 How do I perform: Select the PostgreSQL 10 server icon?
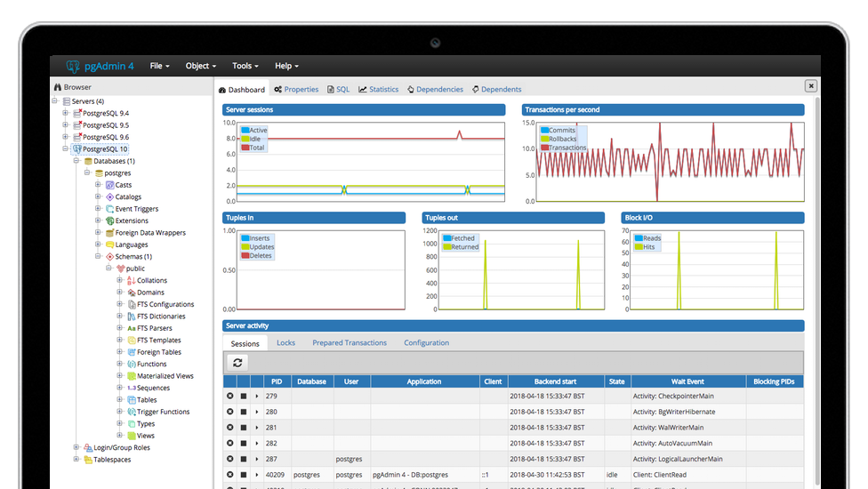pos(77,148)
